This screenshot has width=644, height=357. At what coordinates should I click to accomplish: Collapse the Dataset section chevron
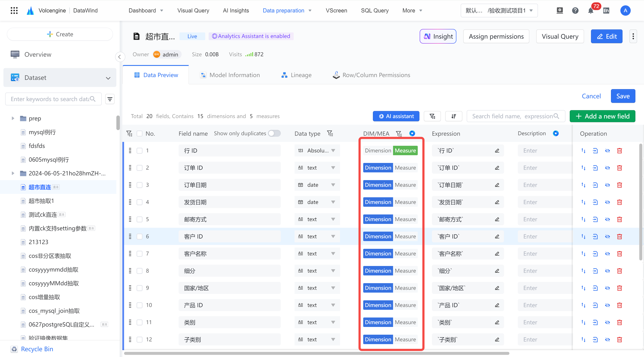click(108, 78)
